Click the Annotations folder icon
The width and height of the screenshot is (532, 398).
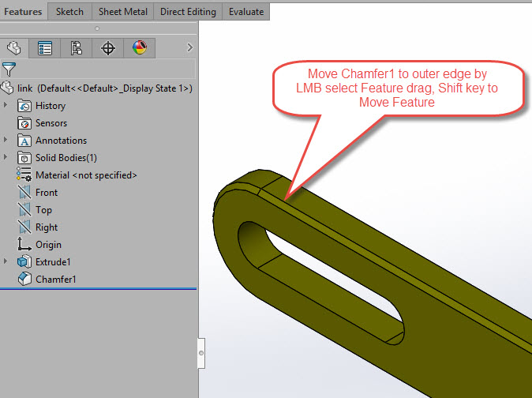(x=24, y=141)
